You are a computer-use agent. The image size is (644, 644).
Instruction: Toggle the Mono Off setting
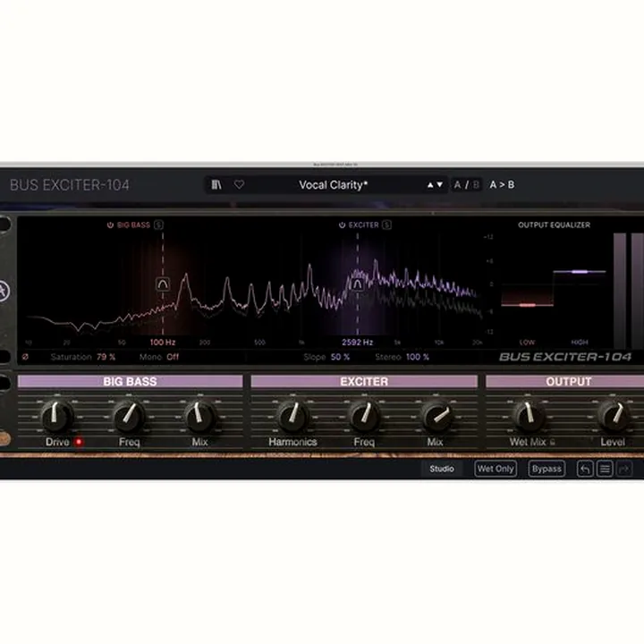173,357
